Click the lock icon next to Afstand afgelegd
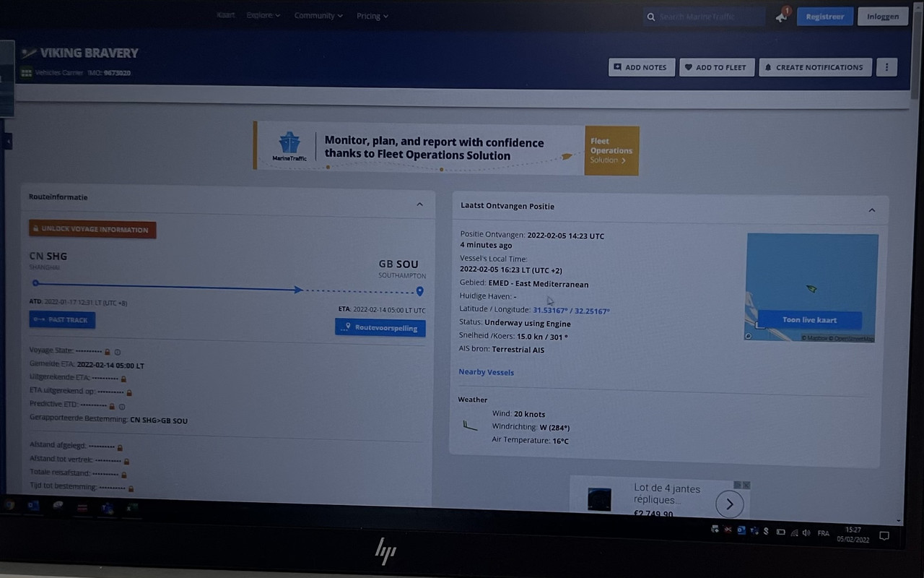 pyautogui.click(x=120, y=447)
